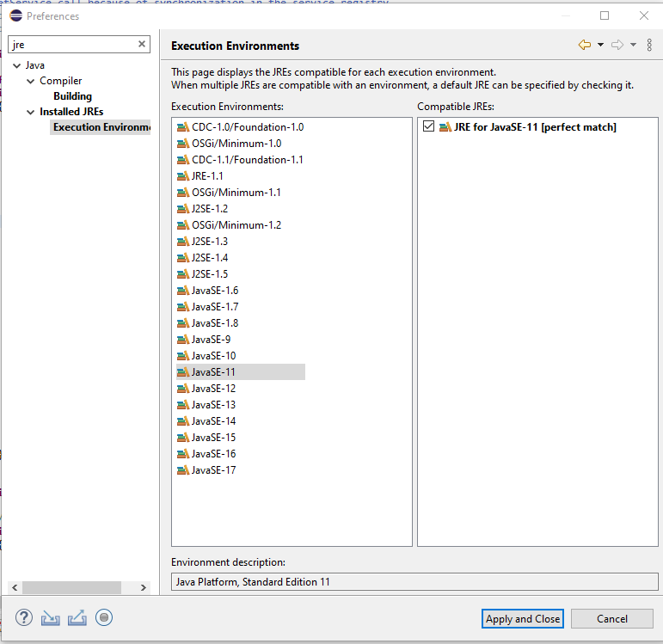Viewport: 663px width, 644px height.
Task: Click the tree scrollbar left arrow
Action: click(x=15, y=588)
